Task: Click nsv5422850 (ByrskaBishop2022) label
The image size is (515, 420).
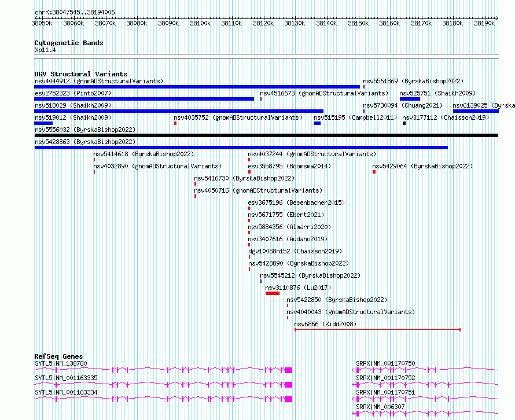Action: [x=337, y=300]
